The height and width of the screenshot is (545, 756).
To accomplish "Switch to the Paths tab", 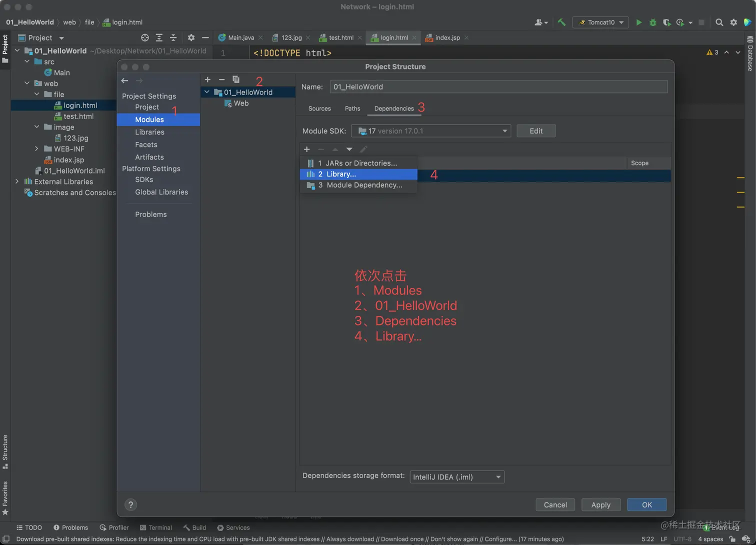I will 352,108.
